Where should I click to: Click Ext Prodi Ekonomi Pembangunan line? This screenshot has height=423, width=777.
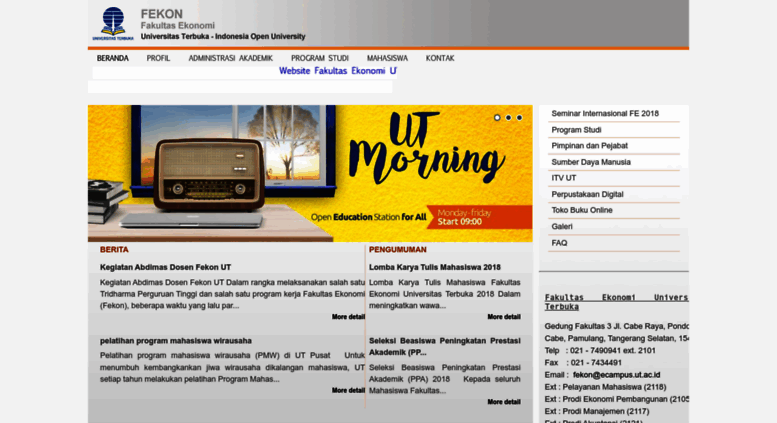616,399
